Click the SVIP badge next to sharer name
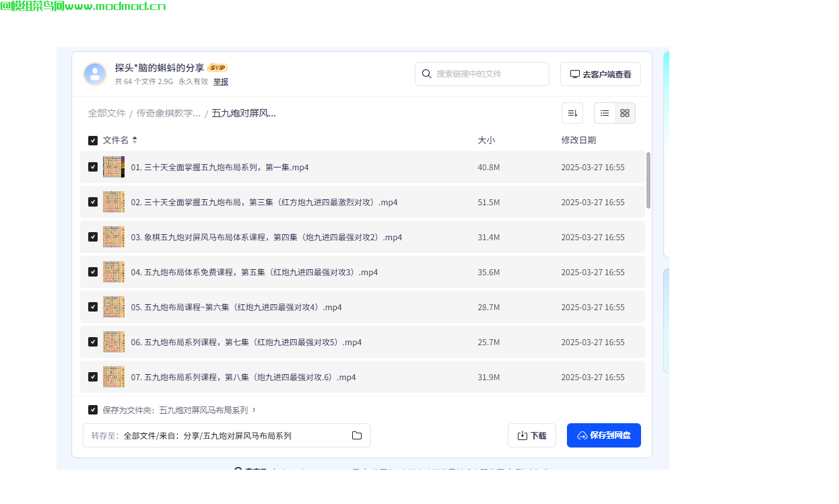Viewport: 839px width, 504px height. (217, 67)
